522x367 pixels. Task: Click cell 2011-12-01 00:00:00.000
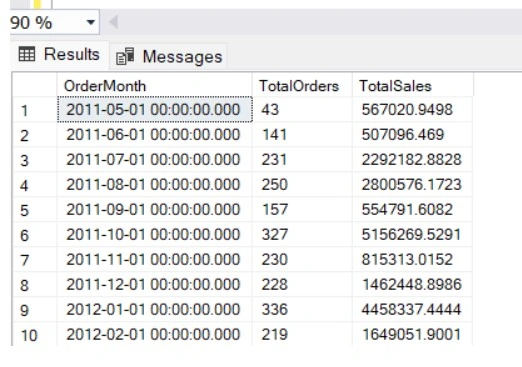[x=155, y=285]
